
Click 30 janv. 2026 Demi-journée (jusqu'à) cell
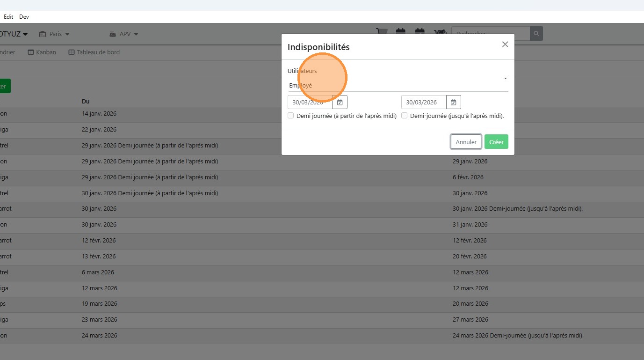(518, 209)
